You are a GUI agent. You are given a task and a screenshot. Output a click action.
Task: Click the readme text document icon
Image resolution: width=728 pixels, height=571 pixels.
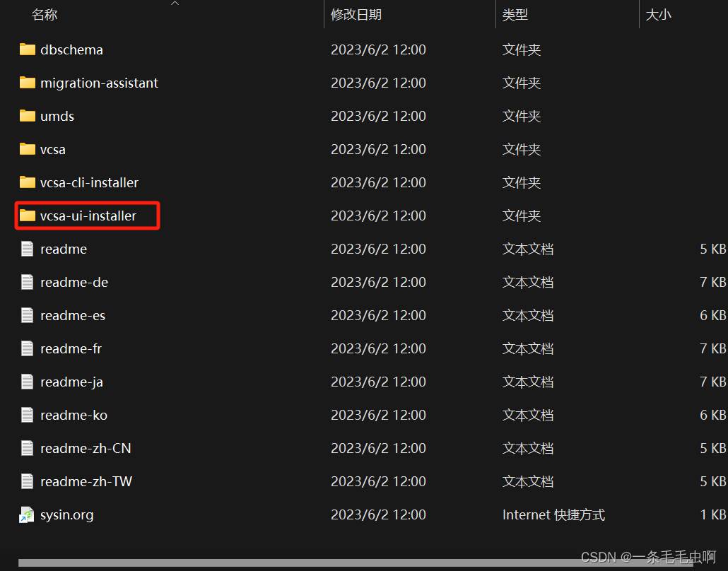click(x=28, y=249)
